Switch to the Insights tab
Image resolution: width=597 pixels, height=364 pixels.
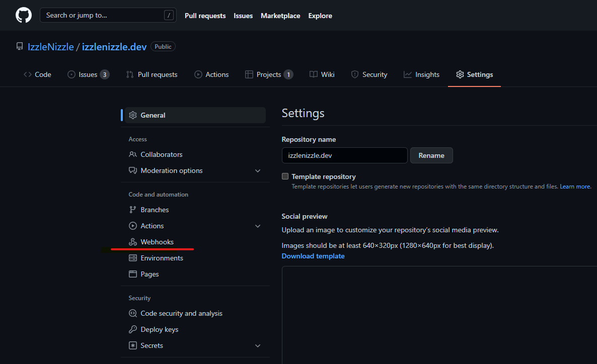(421, 74)
